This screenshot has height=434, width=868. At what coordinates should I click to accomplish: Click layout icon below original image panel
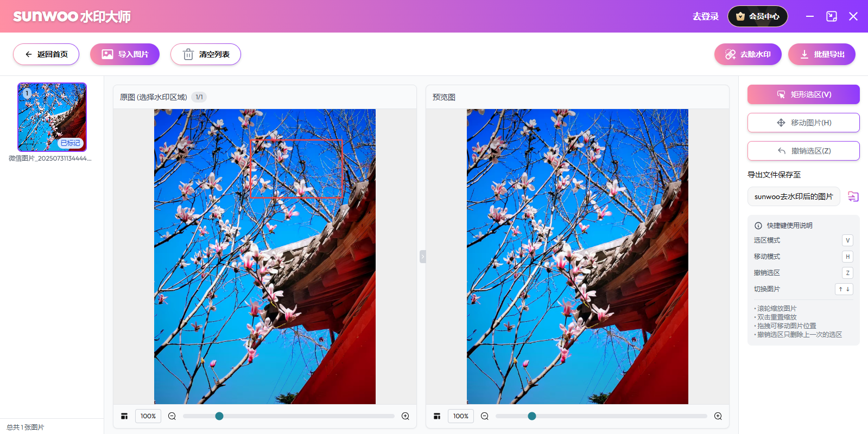tap(124, 416)
